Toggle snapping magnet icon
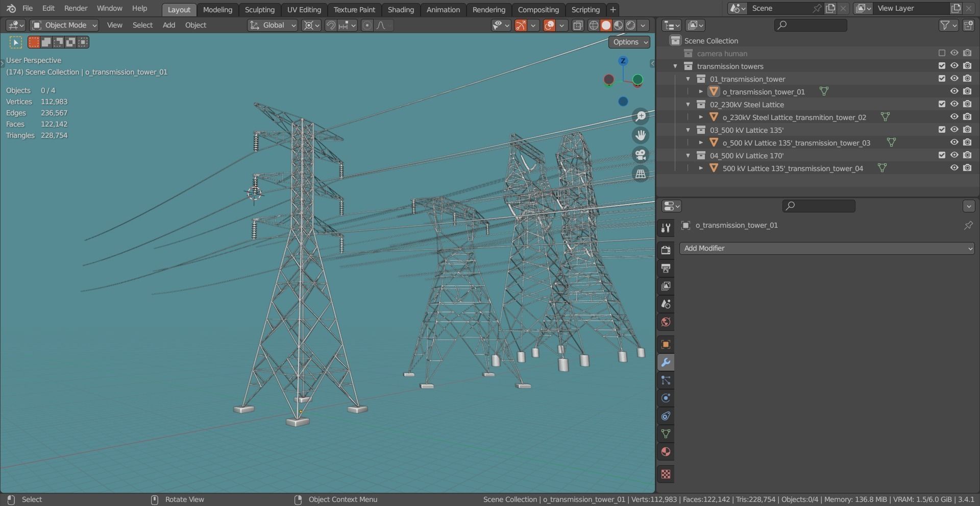 click(x=331, y=25)
